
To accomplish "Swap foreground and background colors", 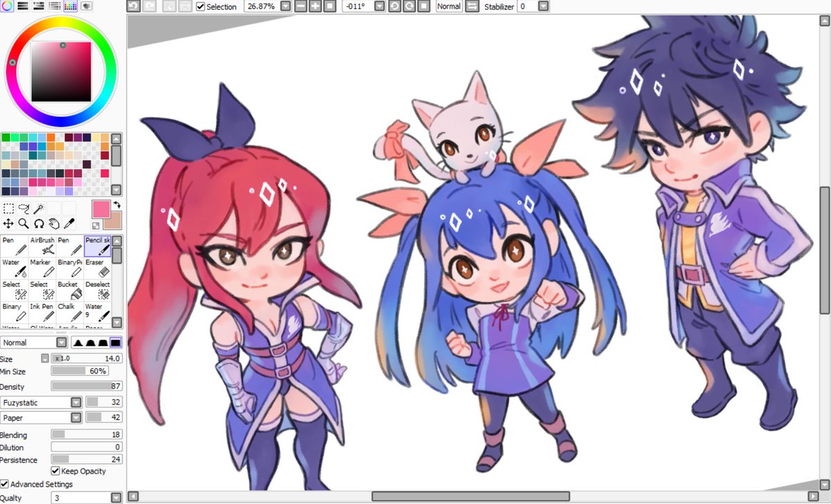I will 117,206.
